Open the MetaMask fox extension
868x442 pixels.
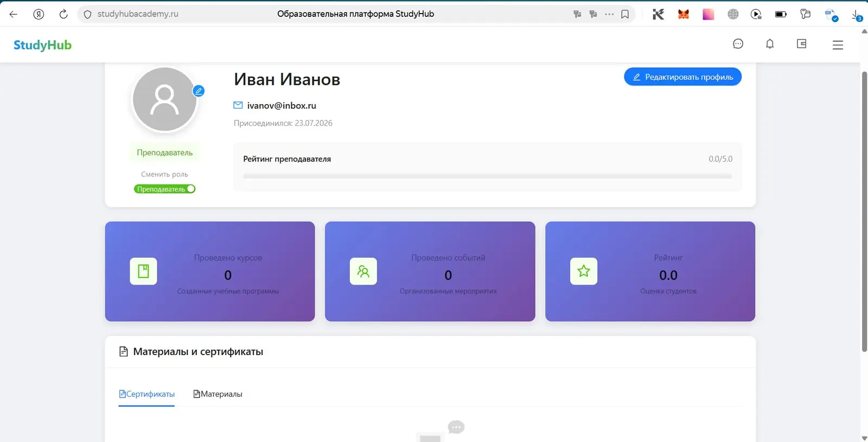(x=684, y=14)
